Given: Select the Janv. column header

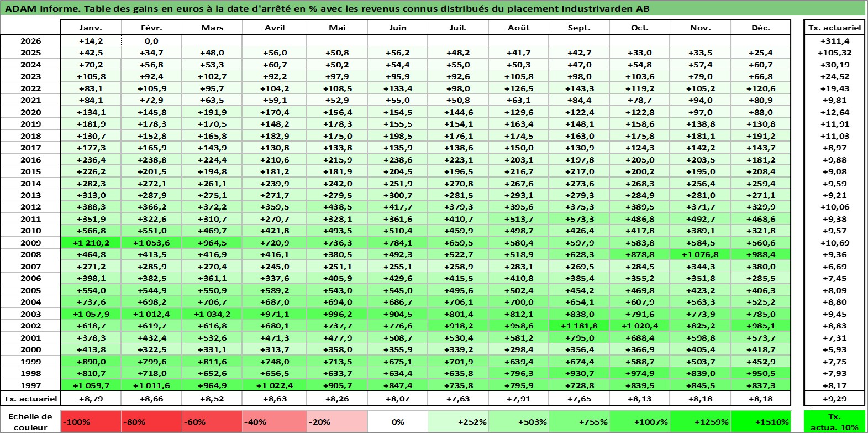Looking at the screenshot, I should (91, 28).
